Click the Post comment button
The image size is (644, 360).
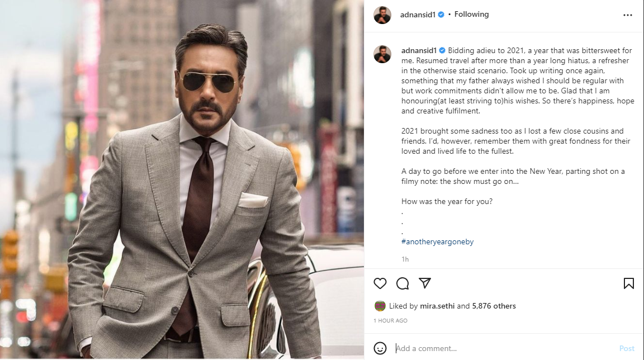(627, 348)
